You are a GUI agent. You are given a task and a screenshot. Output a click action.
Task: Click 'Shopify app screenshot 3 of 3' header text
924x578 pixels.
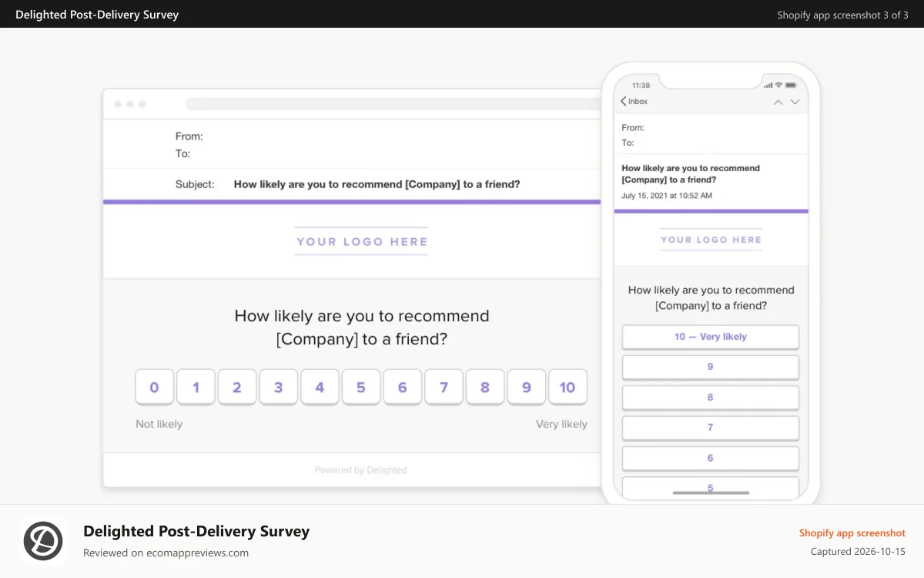[842, 15]
